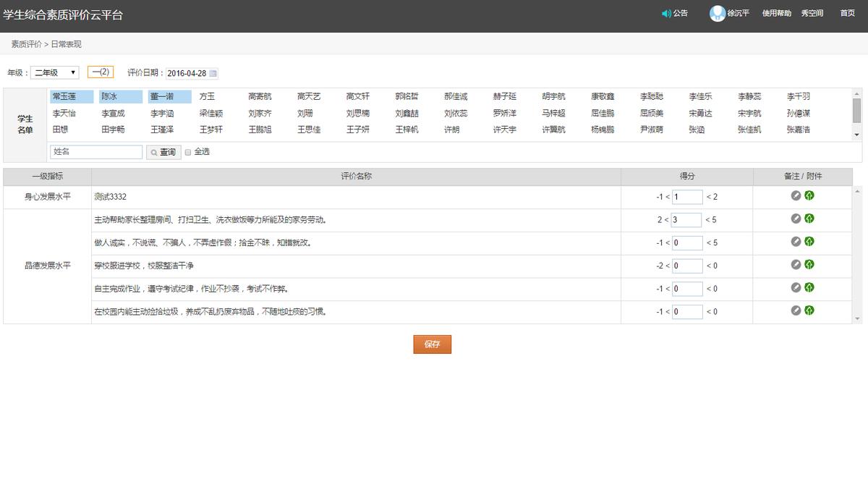Enable the 全选 select-all checkbox
The image size is (868, 482).
(x=187, y=152)
